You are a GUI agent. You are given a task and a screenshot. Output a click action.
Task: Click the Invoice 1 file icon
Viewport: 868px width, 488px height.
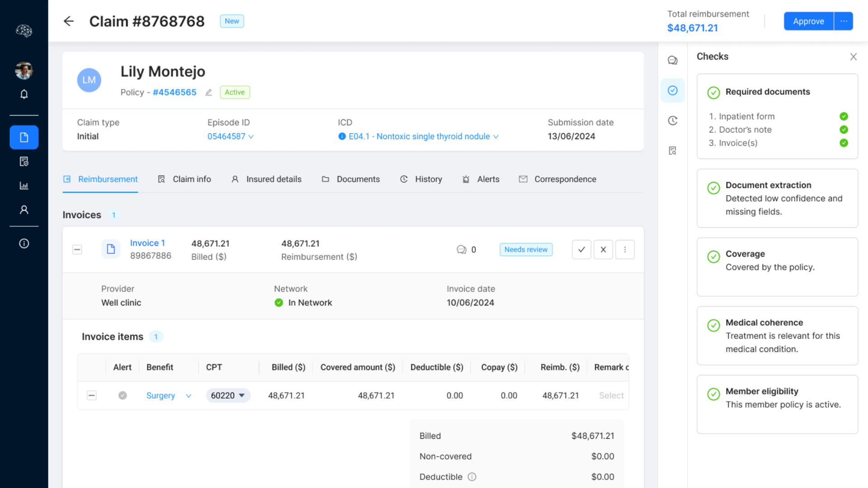pos(111,249)
